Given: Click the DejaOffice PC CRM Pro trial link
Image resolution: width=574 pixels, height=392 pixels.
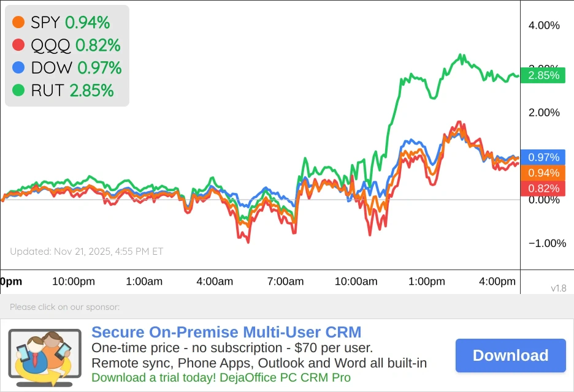Looking at the screenshot, I should coord(221,377).
